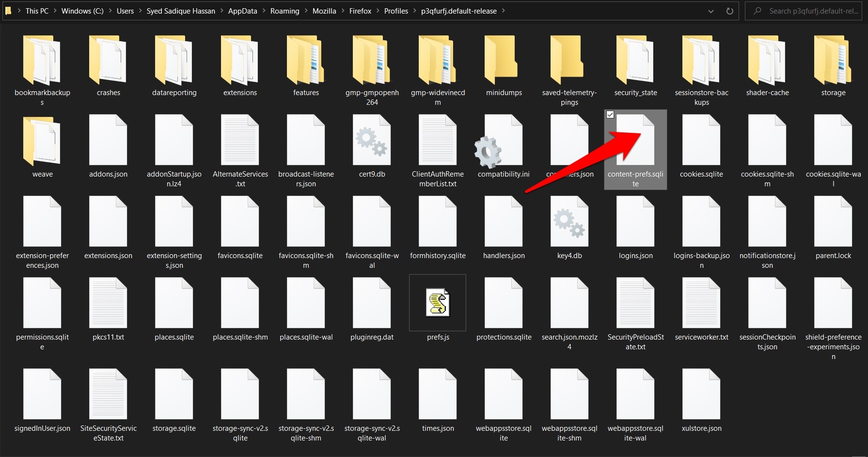Open the extensions folder
Screen dimensions: 868x457
(240, 60)
